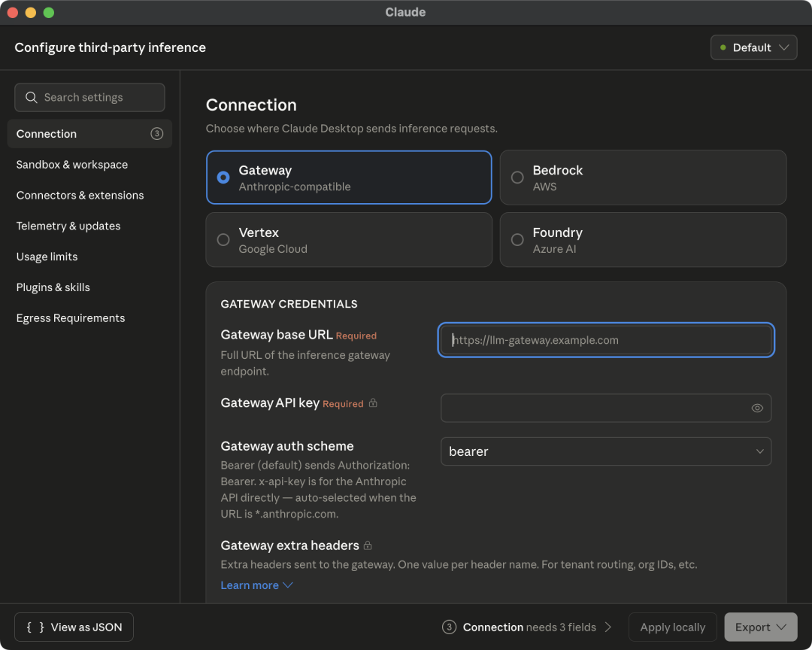Click the View as JSON button
Screen dimensions: 812x650
click(x=74, y=627)
